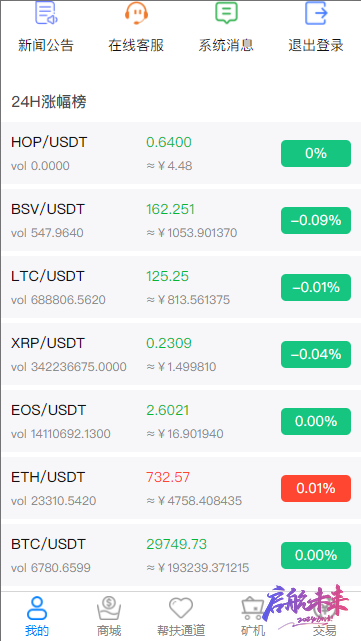Select the 我的 profile icon in bottom bar
The width and height of the screenshot is (361, 641).
pos(37,608)
